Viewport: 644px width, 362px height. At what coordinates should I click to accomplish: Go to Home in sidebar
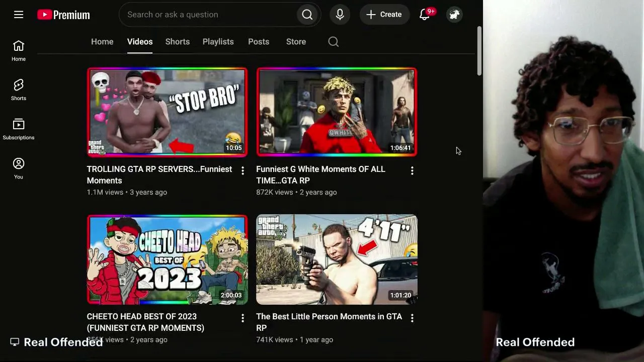[x=19, y=51]
